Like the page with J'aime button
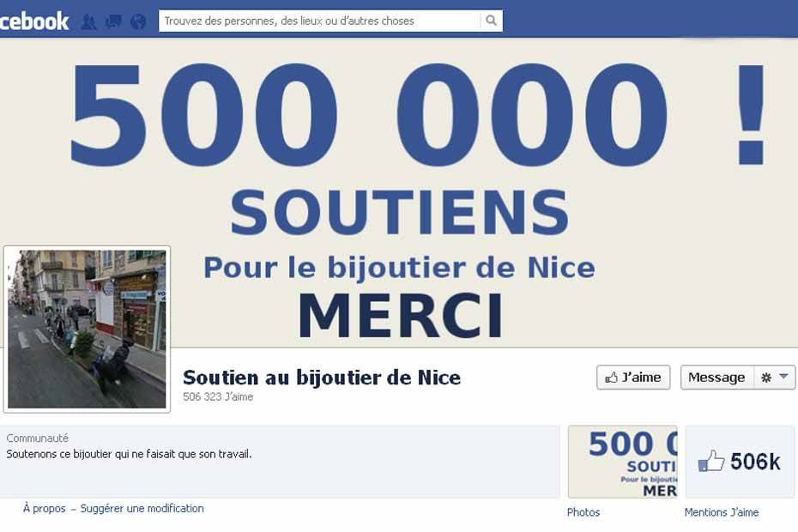 click(x=633, y=378)
